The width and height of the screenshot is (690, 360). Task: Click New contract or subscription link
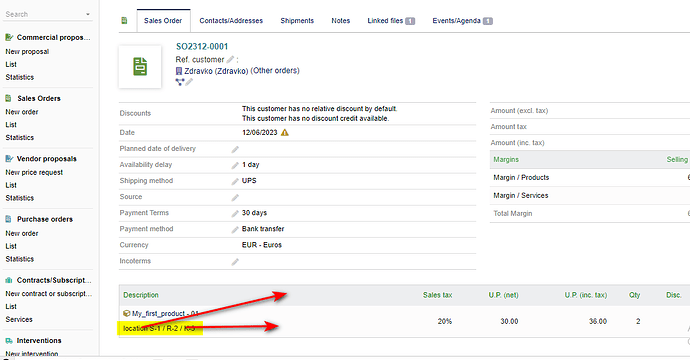point(49,293)
